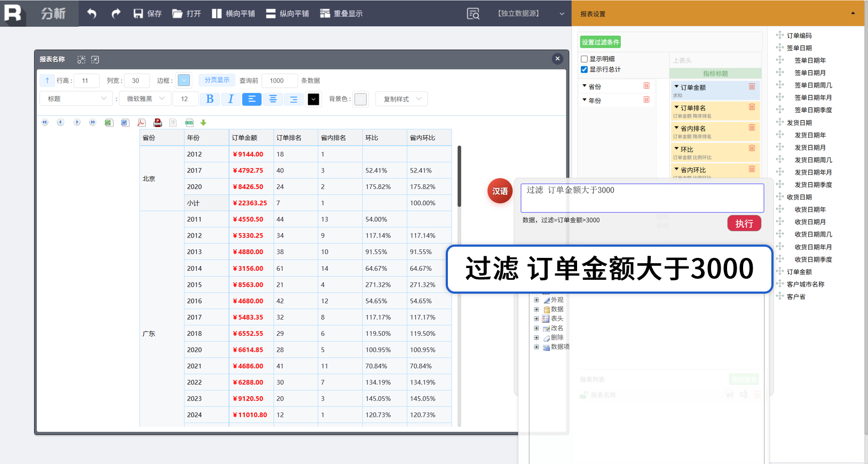Center-align the cell text
This screenshot has height=464, width=868.
[x=273, y=99]
